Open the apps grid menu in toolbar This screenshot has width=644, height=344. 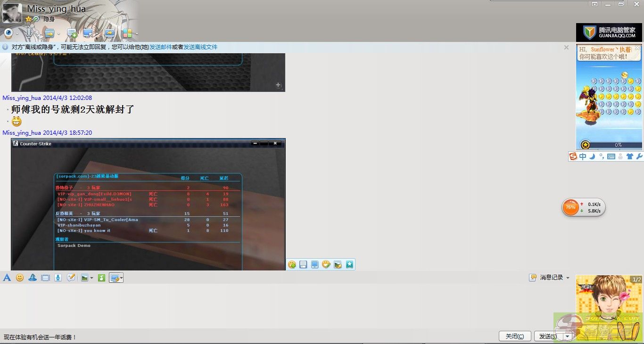127,33
